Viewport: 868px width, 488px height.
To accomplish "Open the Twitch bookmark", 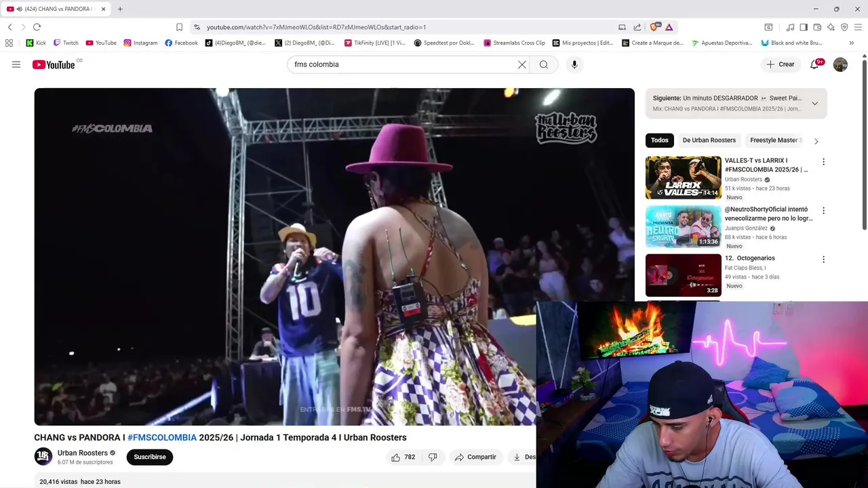I will click(66, 43).
